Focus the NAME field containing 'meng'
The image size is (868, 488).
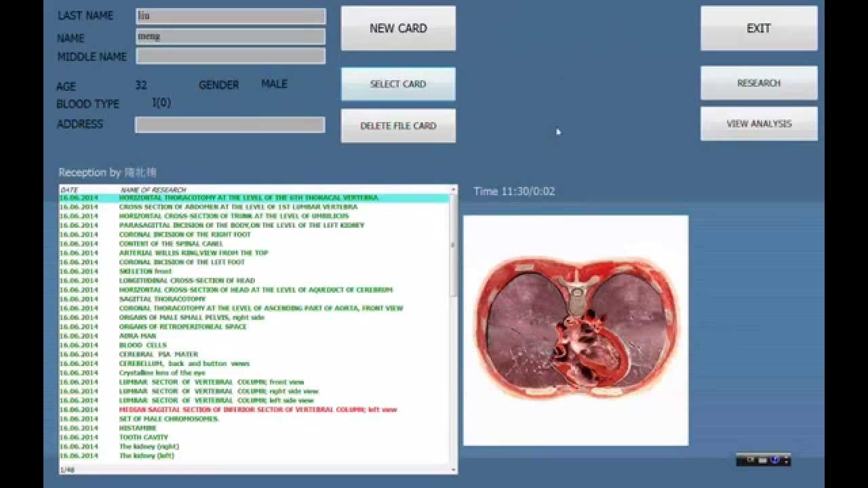click(231, 37)
